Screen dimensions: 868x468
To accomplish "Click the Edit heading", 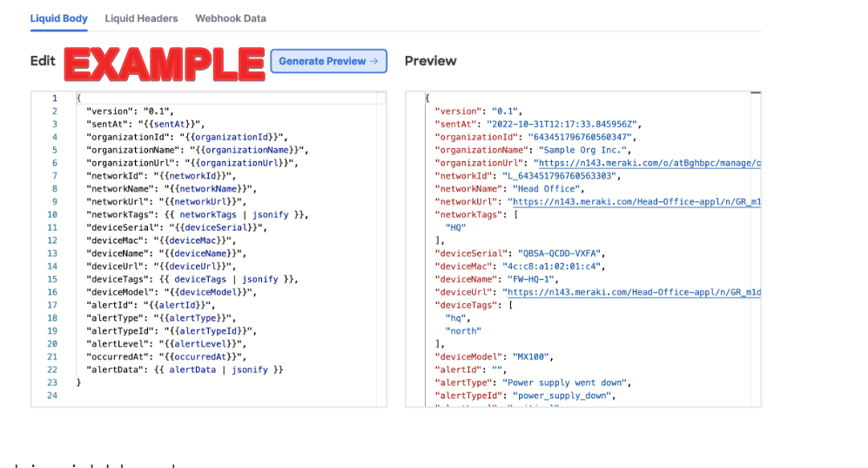I will (43, 61).
